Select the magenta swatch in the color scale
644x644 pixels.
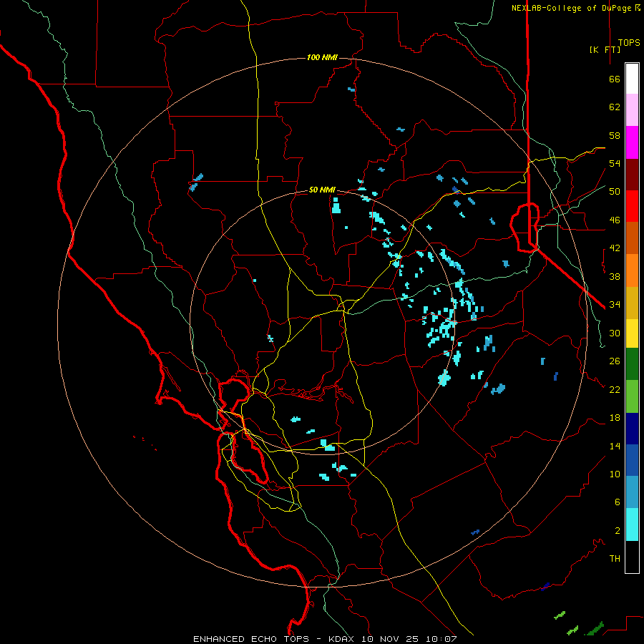coord(632,142)
